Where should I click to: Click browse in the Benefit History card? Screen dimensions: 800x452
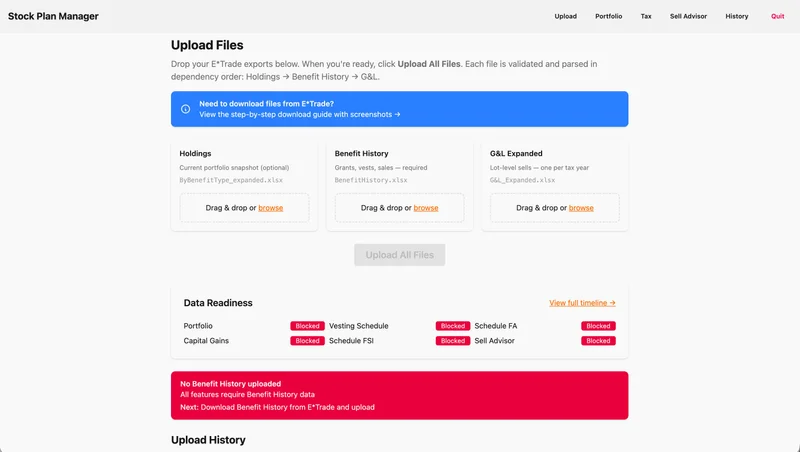coord(426,208)
